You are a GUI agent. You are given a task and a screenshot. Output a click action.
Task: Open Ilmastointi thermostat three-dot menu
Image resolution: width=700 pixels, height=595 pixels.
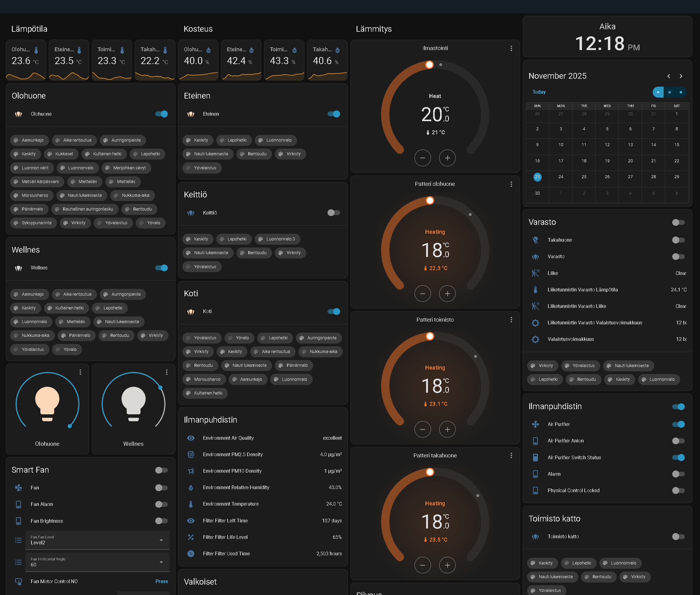(511, 48)
